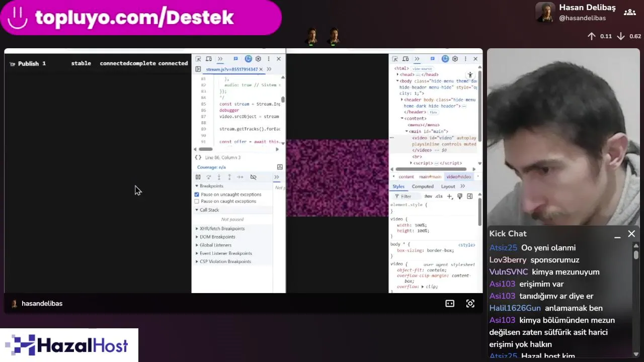Show navigator sidebar in Sources panel

(x=198, y=69)
